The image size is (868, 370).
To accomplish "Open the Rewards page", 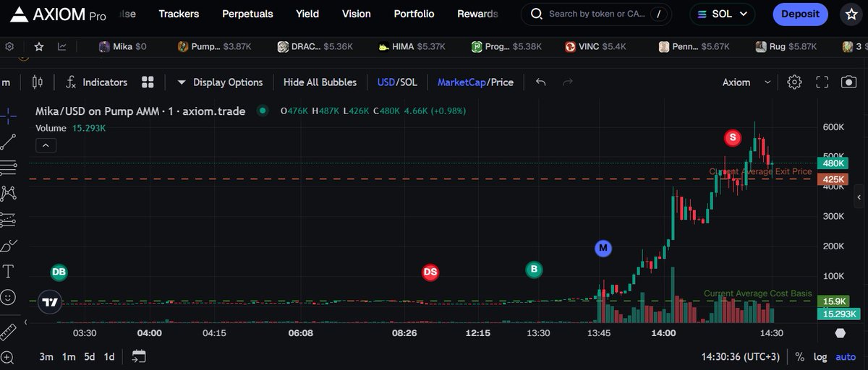I will tap(477, 14).
